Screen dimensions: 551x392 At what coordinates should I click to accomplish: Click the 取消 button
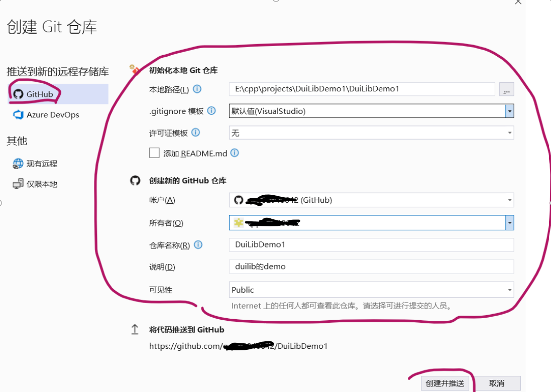(497, 383)
